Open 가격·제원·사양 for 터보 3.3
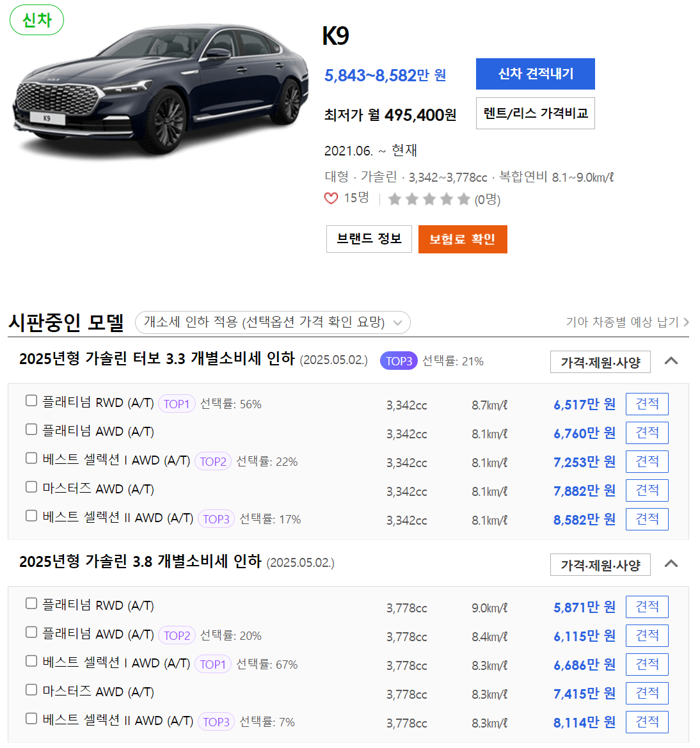 coord(600,362)
